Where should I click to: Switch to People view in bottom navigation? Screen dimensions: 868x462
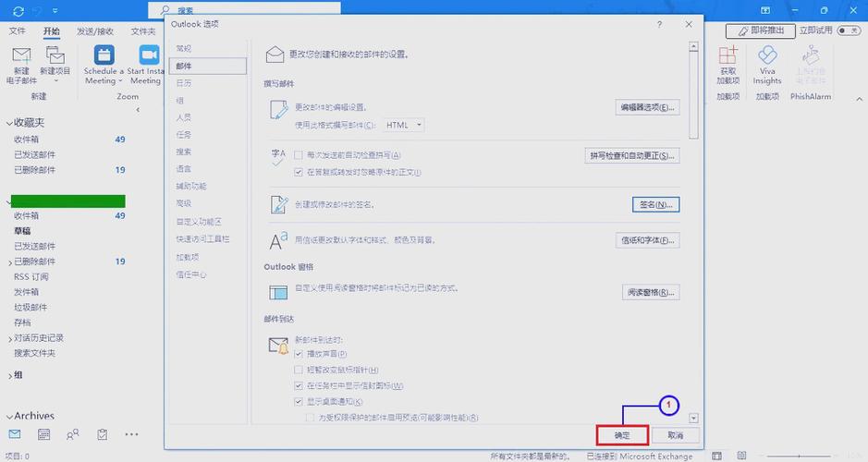click(72, 434)
